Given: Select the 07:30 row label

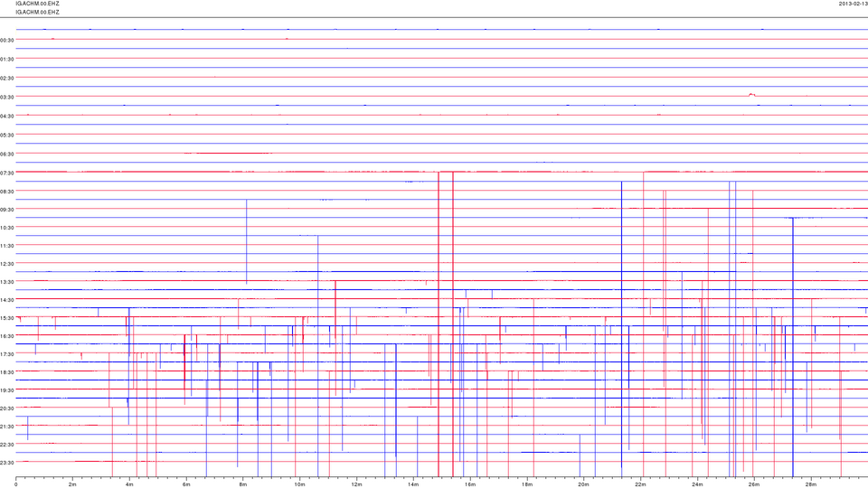Looking at the screenshot, I should pyautogui.click(x=6, y=173).
